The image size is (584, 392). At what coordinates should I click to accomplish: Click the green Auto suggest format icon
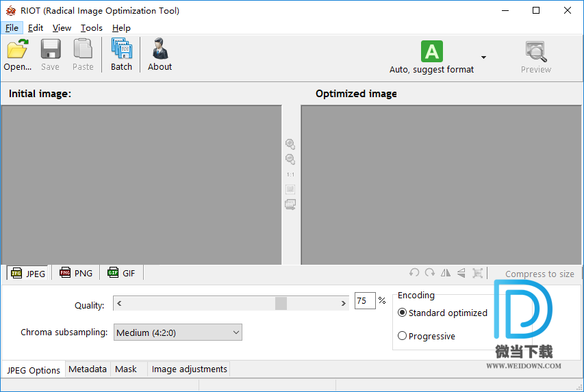tap(432, 51)
